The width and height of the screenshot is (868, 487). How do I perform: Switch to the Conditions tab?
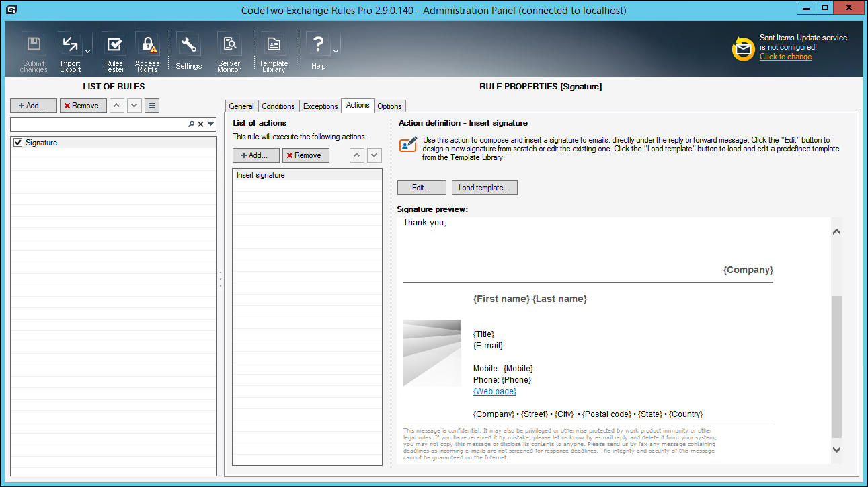[278, 106]
